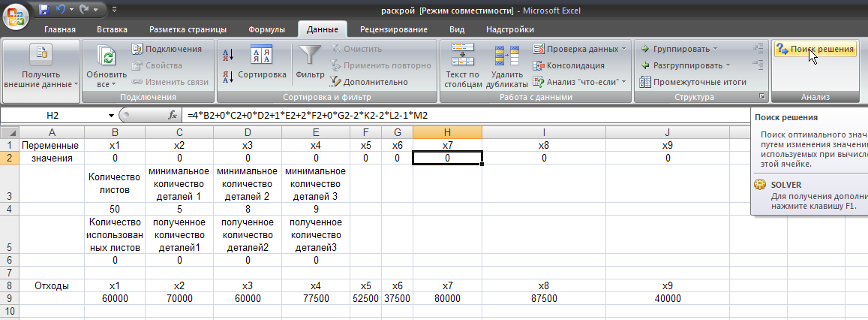
Task: Select cell containing Количество листов
Action: (x=115, y=183)
